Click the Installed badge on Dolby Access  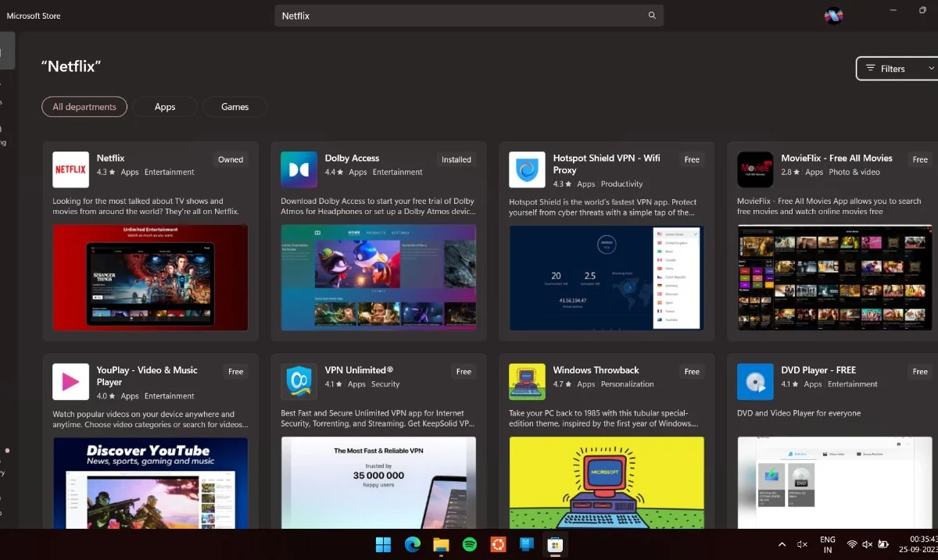(x=456, y=159)
